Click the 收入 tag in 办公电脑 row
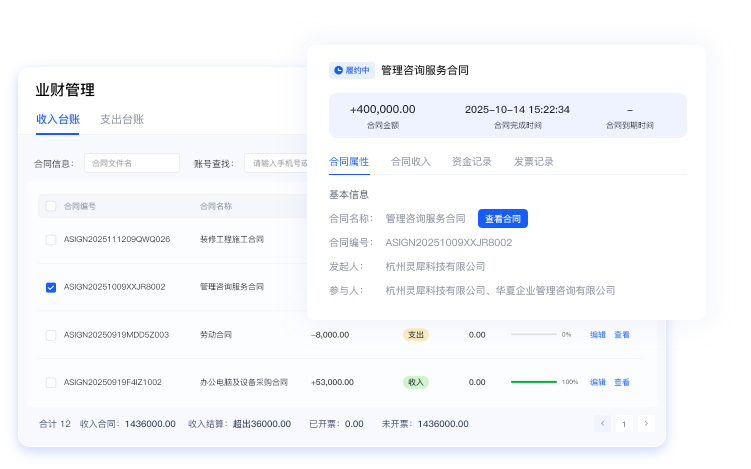 click(416, 382)
